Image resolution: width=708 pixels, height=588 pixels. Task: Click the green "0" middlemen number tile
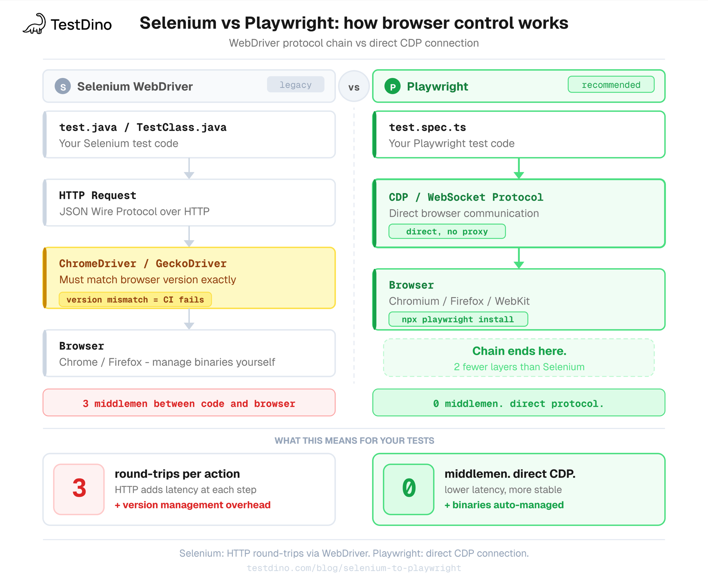[x=408, y=488]
